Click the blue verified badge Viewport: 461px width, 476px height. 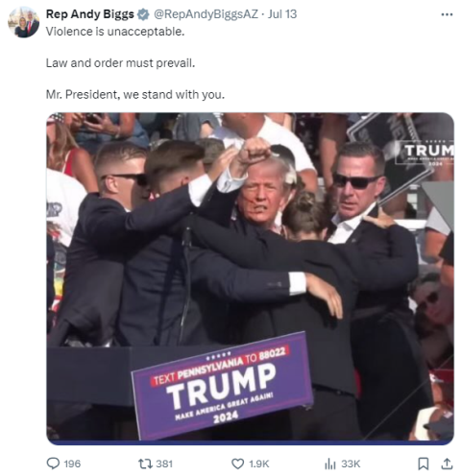pos(143,14)
